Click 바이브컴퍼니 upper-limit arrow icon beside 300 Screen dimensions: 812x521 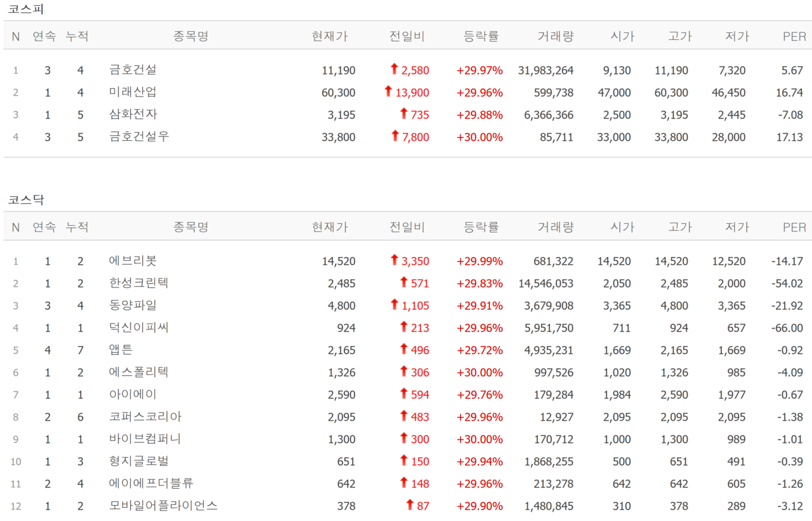(x=403, y=437)
